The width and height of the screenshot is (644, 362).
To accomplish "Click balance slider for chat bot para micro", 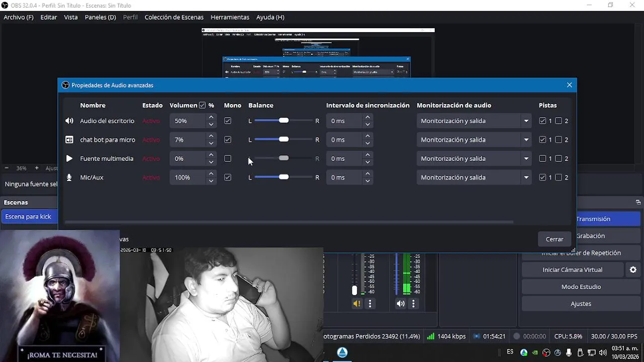I will pos(284,140).
